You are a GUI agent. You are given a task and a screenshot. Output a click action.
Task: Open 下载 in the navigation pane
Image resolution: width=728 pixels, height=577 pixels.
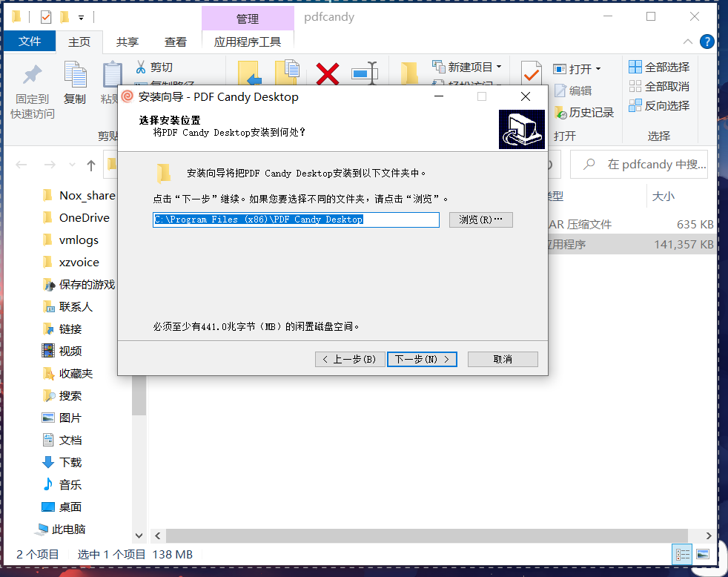point(62,463)
